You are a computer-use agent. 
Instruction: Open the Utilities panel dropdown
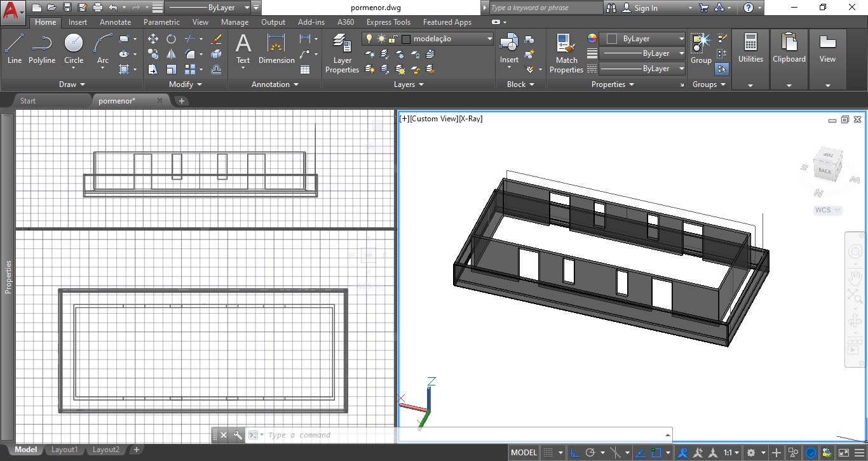point(750,85)
